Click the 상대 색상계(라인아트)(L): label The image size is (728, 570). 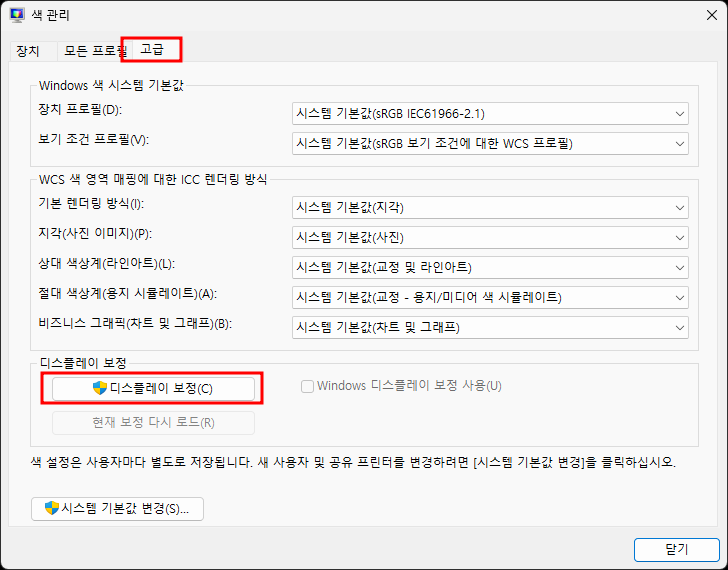(x=106, y=264)
